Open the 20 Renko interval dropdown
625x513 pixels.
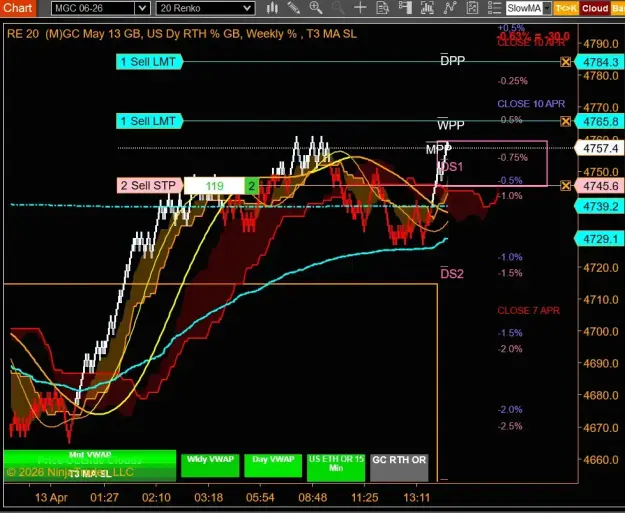point(247,8)
